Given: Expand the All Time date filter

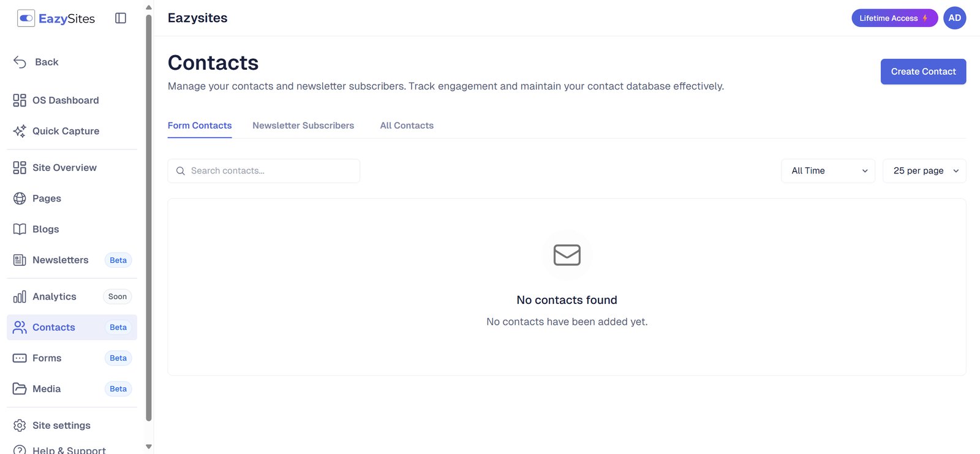Looking at the screenshot, I should (828, 171).
